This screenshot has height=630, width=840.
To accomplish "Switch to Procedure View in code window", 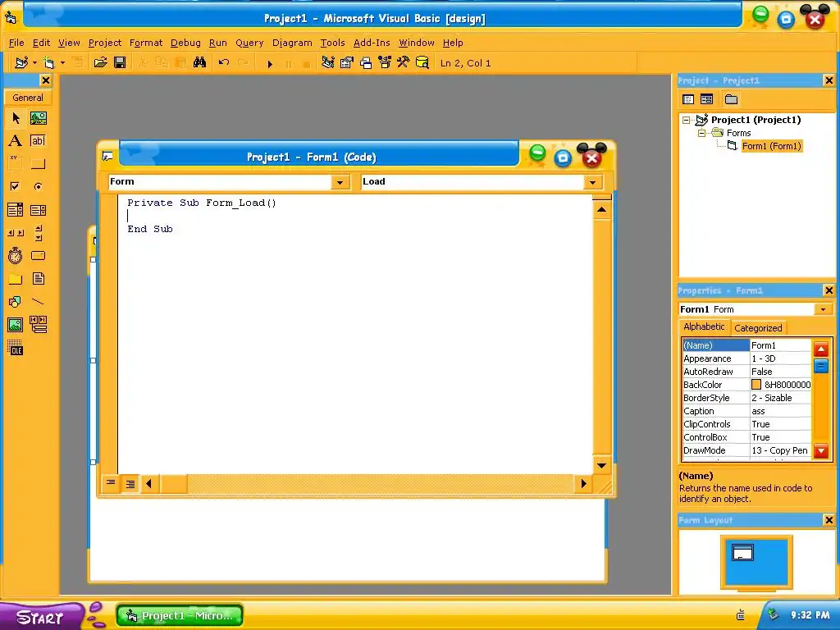I will coord(111,483).
